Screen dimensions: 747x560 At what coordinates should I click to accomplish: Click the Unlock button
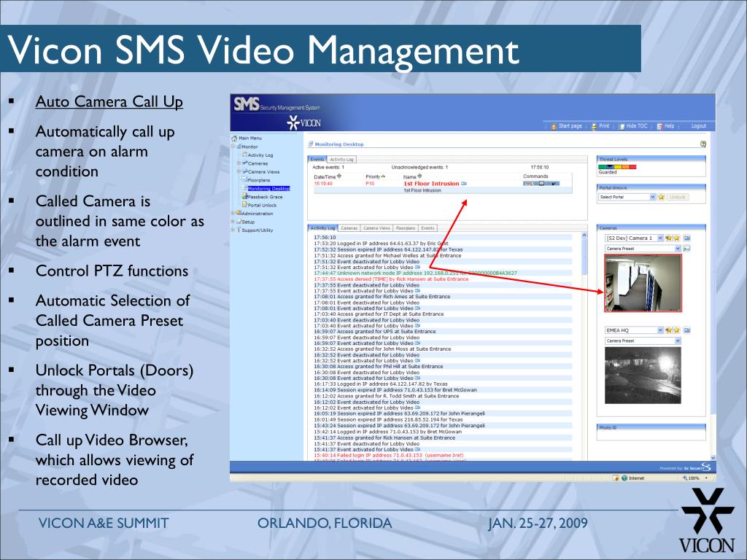(x=678, y=197)
